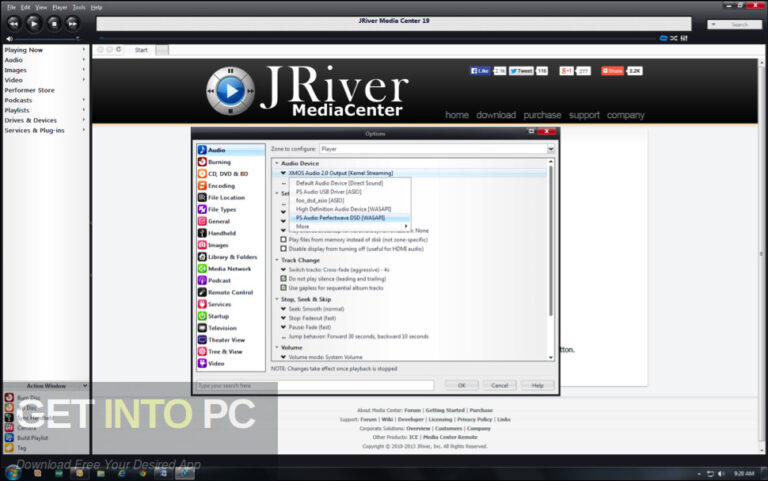The image size is (768, 481).
Task: Open Encoding options category
Action: [x=221, y=186]
